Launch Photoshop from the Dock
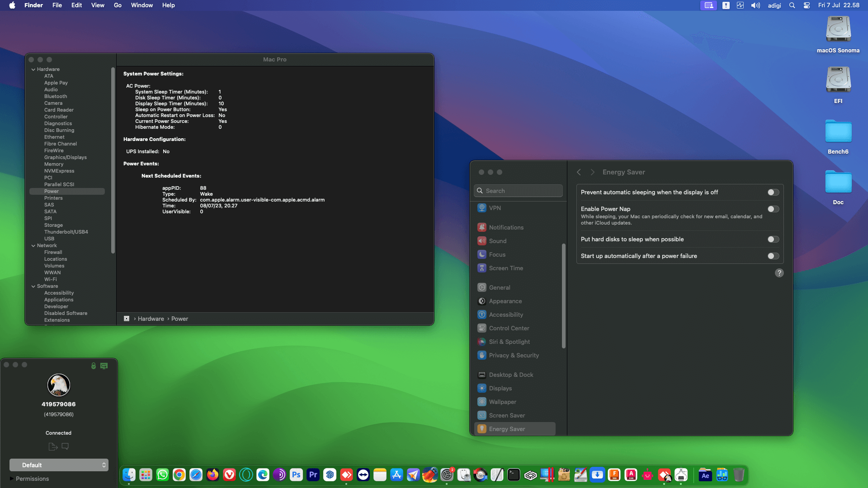Image resolution: width=868 pixels, height=488 pixels. pos(296,475)
